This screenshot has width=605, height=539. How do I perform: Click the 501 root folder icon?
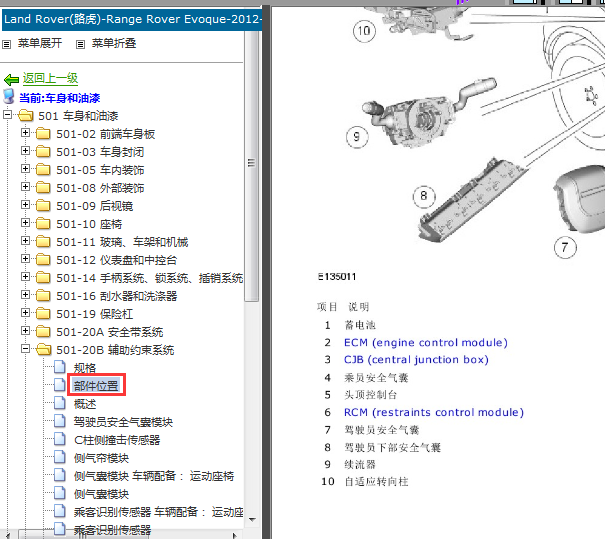coord(25,116)
